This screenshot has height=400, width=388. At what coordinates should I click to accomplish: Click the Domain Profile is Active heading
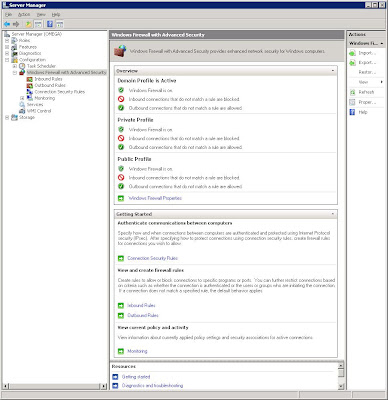click(x=147, y=81)
